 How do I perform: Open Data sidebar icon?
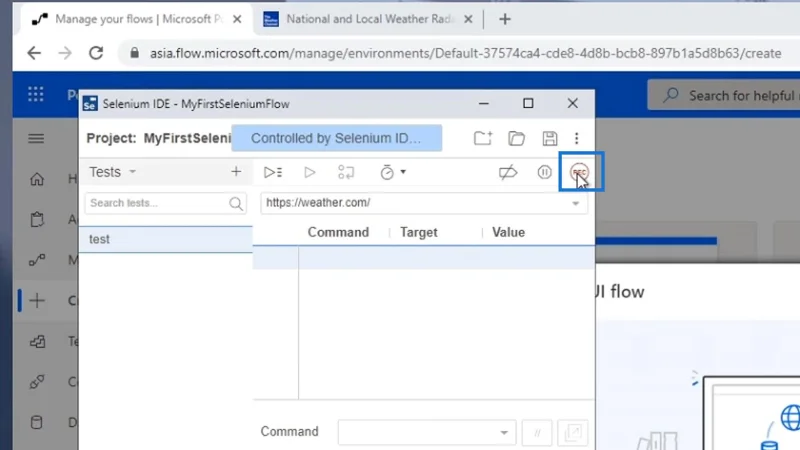coord(37,422)
